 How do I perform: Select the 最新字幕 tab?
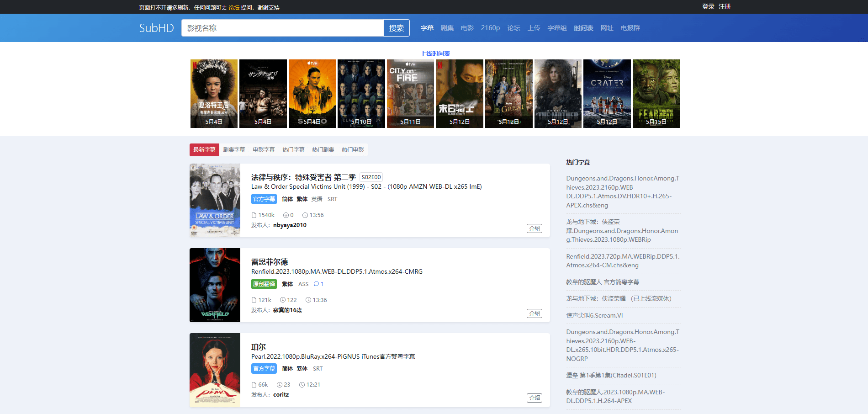click(204, 150)
